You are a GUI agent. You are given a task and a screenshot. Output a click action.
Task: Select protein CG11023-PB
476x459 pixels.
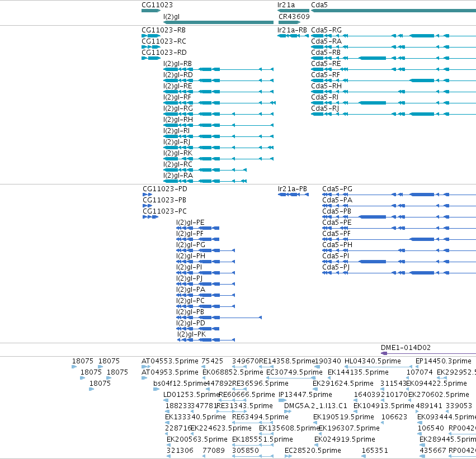click(x=164, y=200)
